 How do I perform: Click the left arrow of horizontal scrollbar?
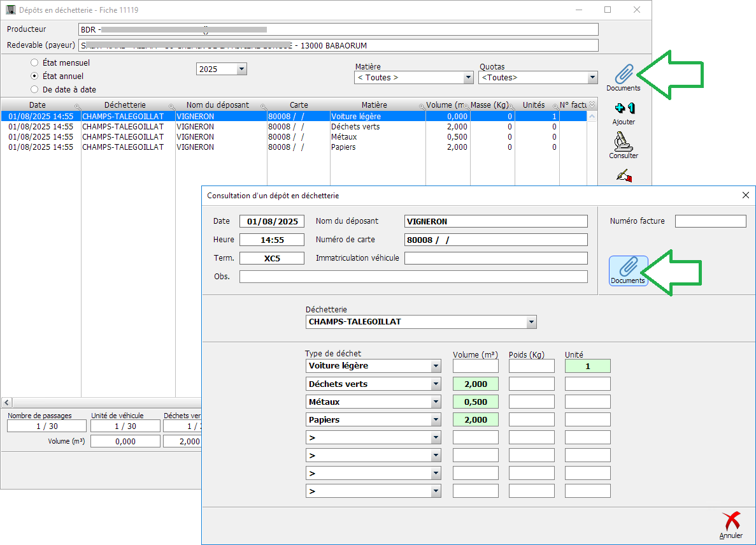pyautogui.click(x=7, y=402)
